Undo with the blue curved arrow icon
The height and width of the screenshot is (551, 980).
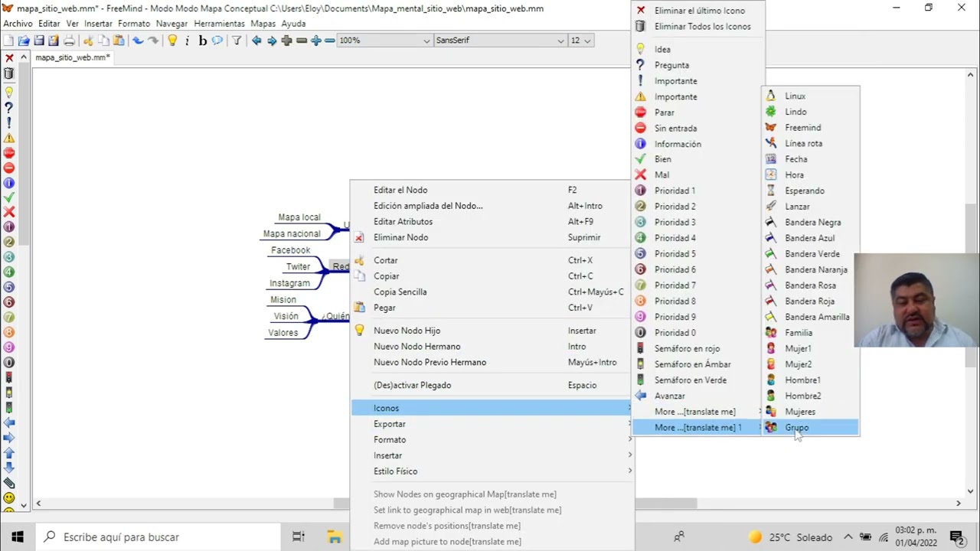point(138,41)
